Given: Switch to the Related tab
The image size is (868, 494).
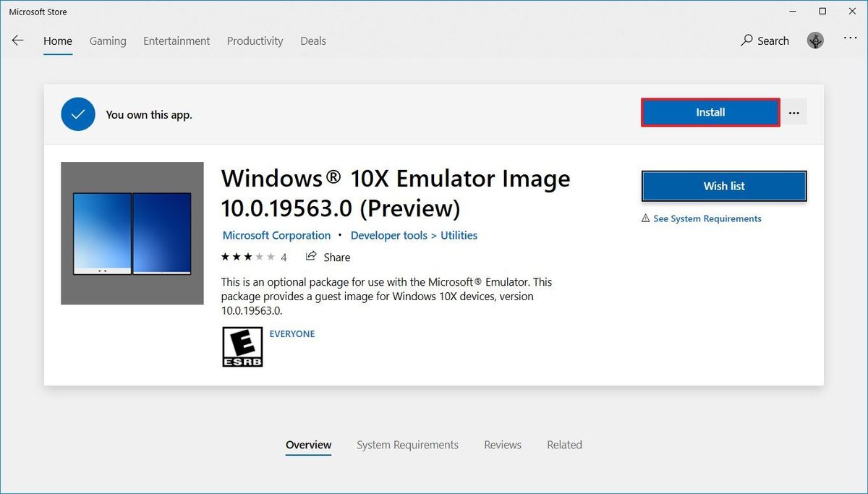Looking at the screenshot, I should coord(564,444).
